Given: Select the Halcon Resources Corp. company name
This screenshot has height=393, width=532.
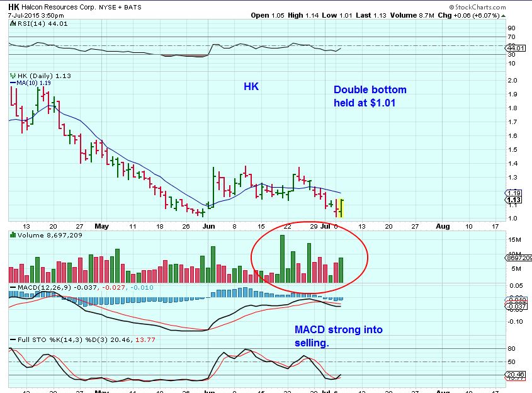Looking at the screenshot, I should coord(59,7).
